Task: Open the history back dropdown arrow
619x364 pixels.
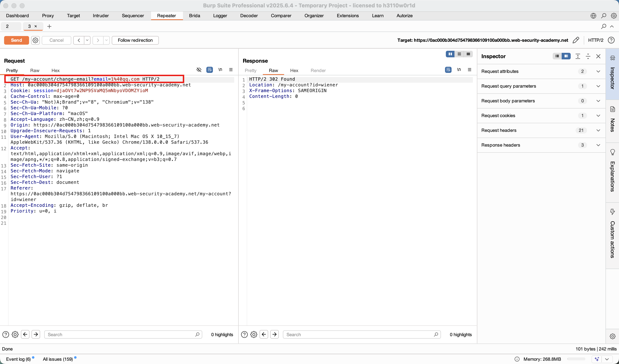Action: click(87, 40)
